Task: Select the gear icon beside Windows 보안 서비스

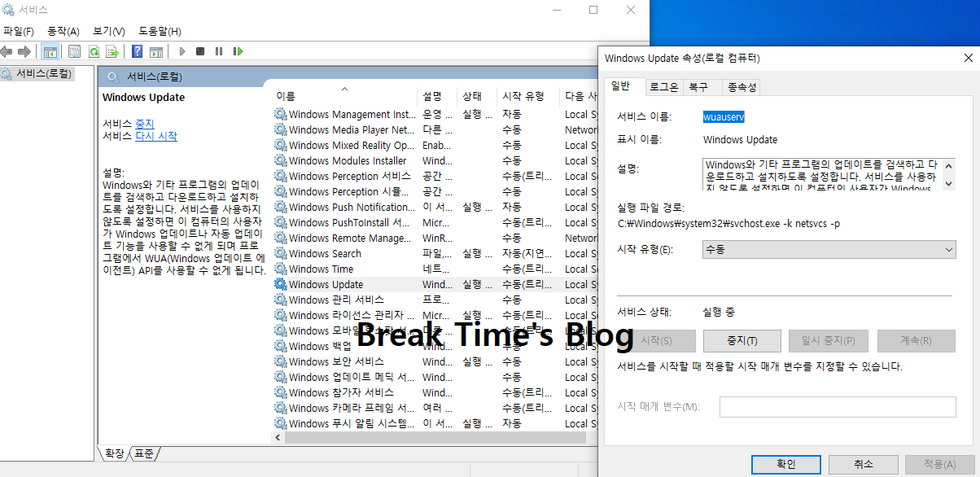Action: [281, 361]
